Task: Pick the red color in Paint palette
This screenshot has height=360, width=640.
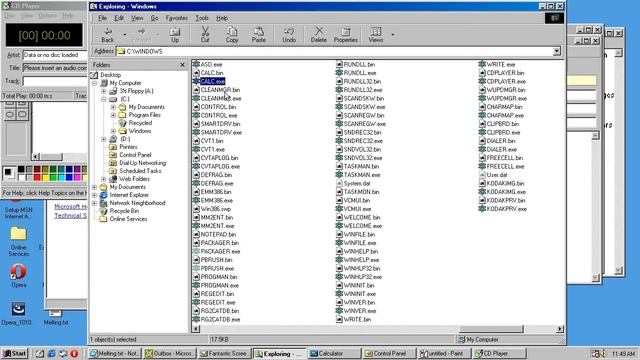Action: pos(37,177)
